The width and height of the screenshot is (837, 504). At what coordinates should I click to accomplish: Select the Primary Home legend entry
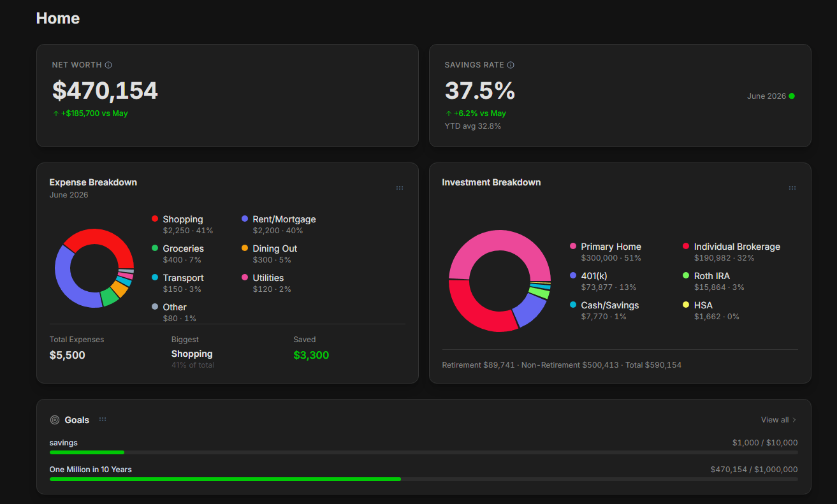pos(606,252)
